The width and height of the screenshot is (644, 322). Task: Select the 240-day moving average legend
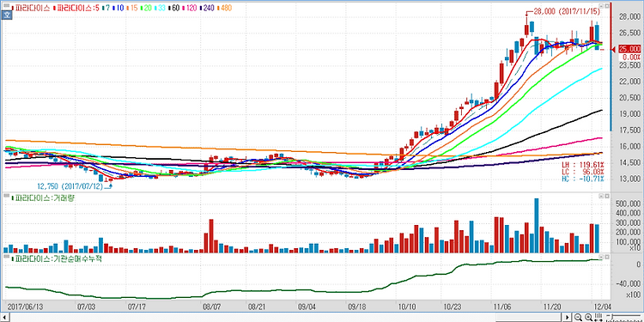tap(208, 8)
